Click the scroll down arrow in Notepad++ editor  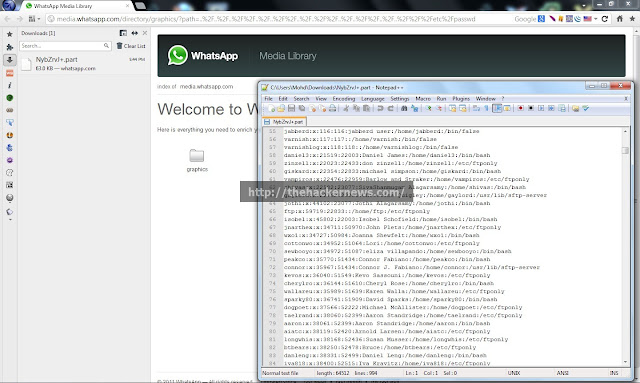click(x=625, y=362)
